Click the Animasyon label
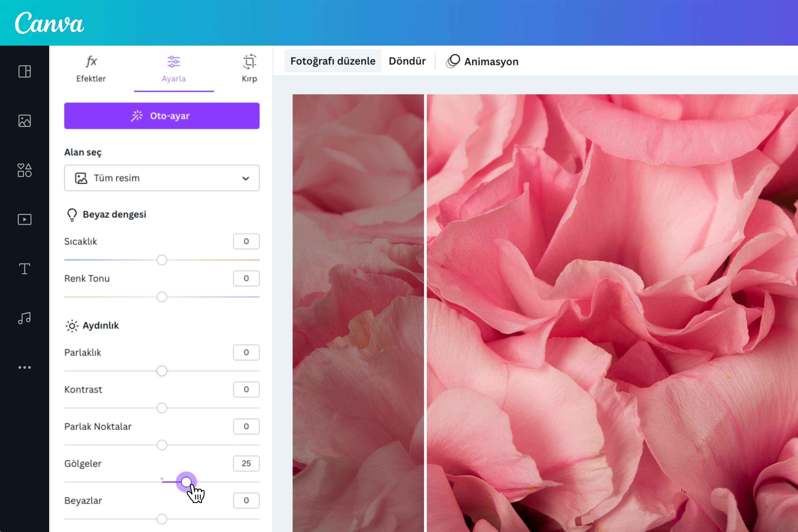 point(491,62)
